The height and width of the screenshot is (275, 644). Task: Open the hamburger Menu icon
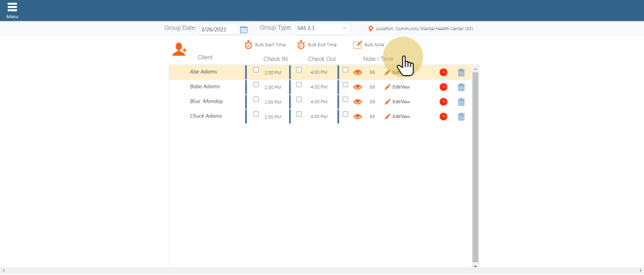(12, 8)
